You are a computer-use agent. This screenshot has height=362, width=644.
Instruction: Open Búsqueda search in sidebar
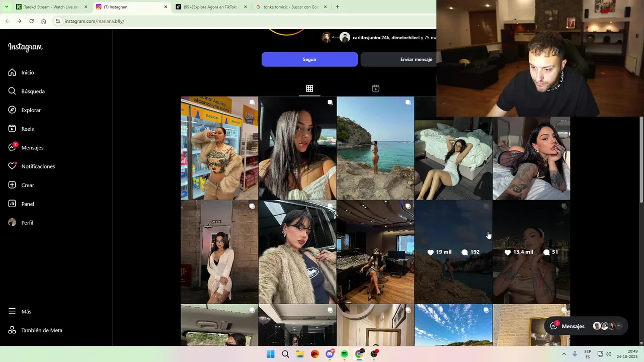pyautogui.click(x=26, y=91)
